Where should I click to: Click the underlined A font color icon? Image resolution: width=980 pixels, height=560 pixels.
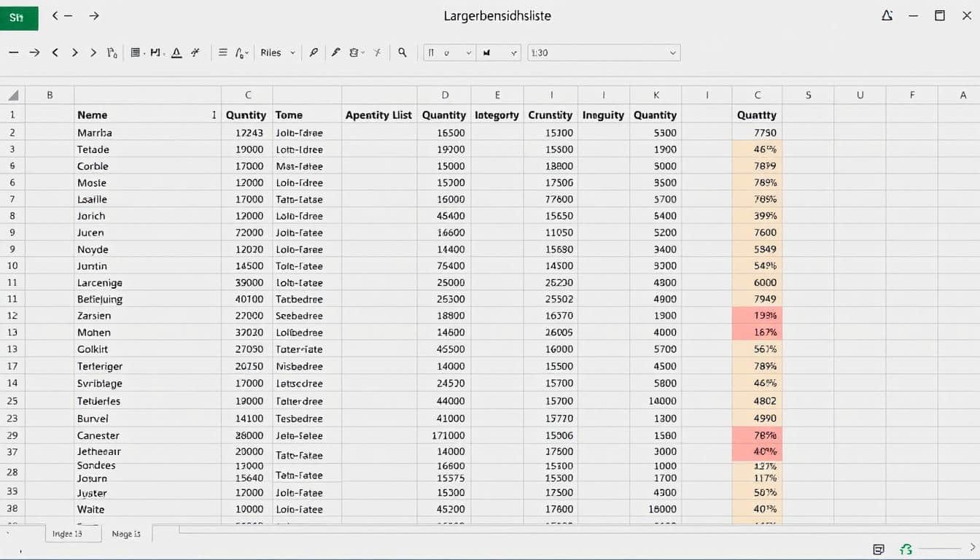(176, 52)
